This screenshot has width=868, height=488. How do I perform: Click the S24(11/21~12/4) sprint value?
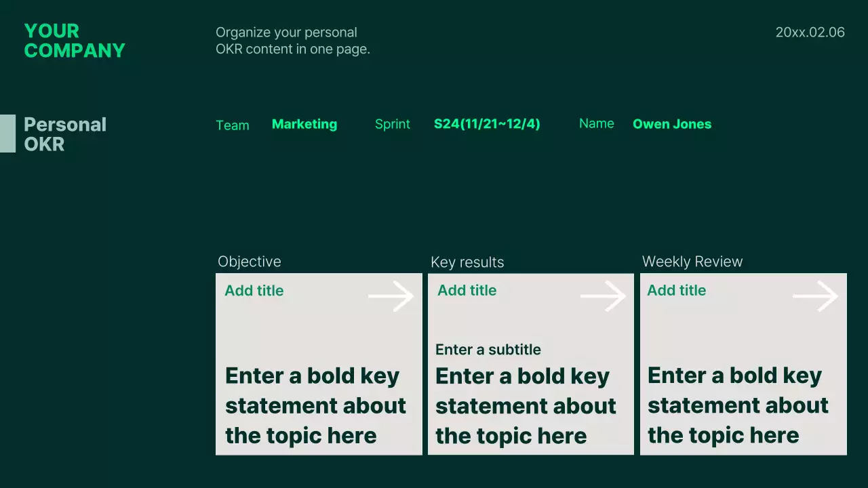(487, 124)
